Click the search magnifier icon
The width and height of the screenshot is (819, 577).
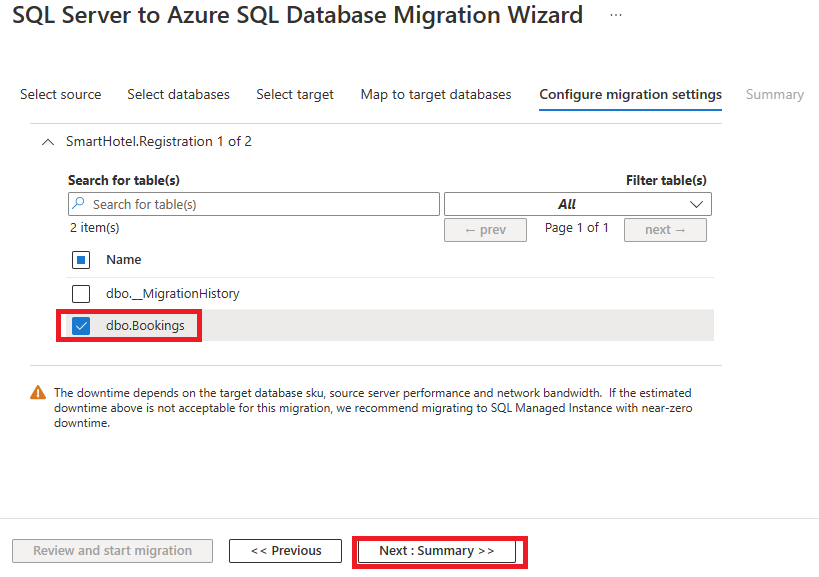(78, 203)
